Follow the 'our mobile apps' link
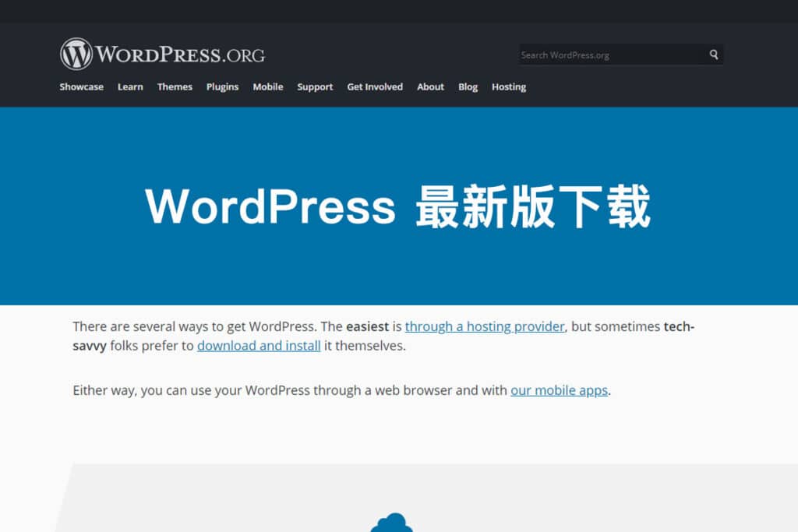Image resolution: width=798 pixels, height=532 pixels. [560, 390]
